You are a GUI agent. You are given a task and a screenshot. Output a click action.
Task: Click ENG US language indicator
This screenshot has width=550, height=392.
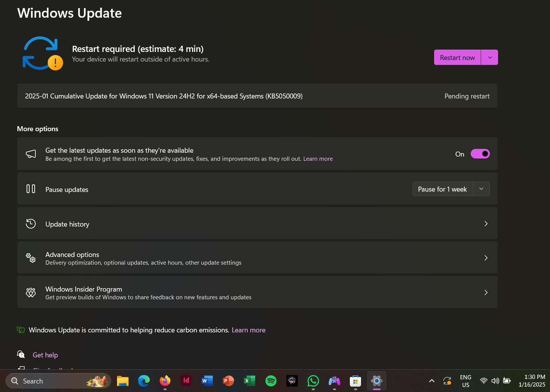click(x=466, y=381)
